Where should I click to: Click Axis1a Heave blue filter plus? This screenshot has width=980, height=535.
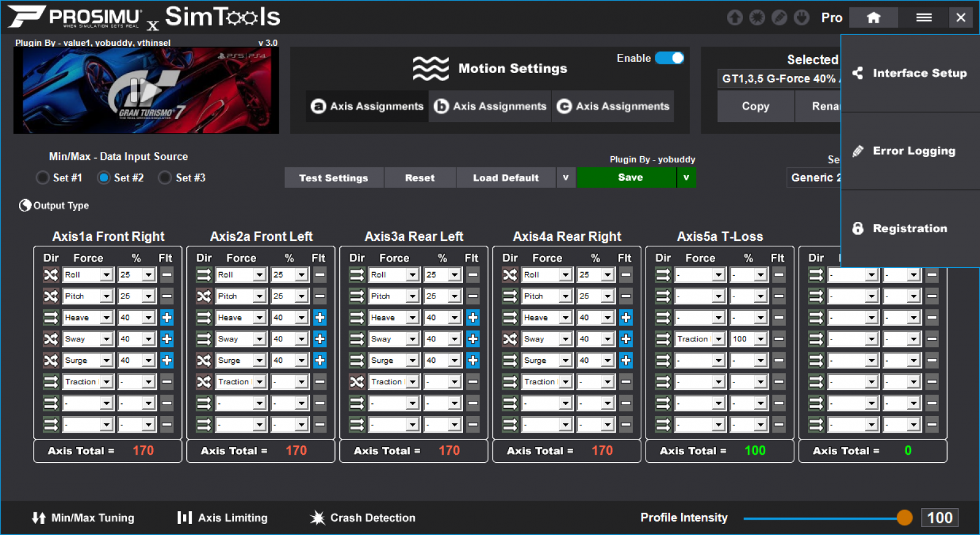click(x=167, y=317)
